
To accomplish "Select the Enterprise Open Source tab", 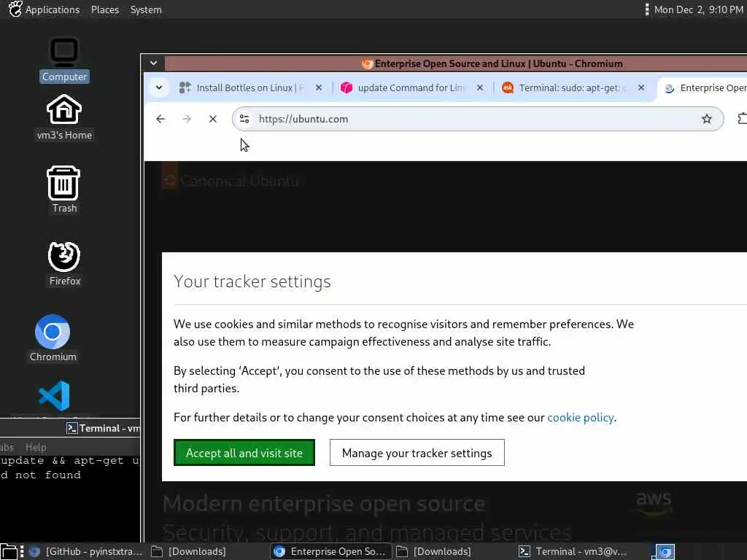I will (705, 87).
